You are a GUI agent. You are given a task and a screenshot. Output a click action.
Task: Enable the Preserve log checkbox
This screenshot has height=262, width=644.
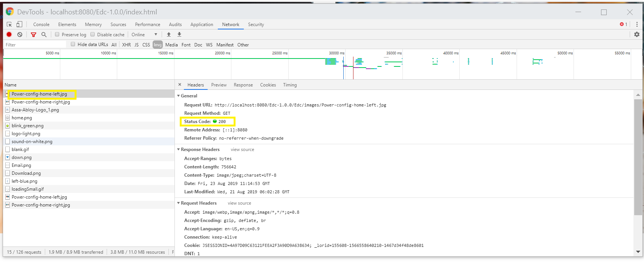tap(57, 34)
